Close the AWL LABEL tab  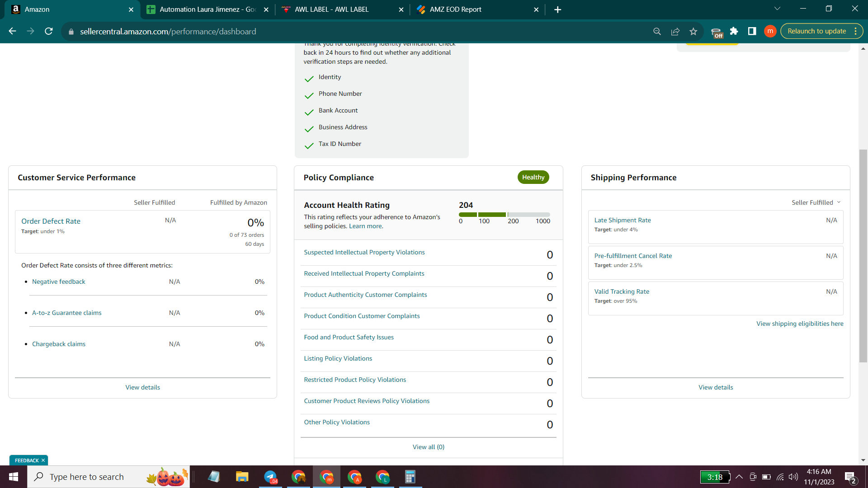(401, 9)
